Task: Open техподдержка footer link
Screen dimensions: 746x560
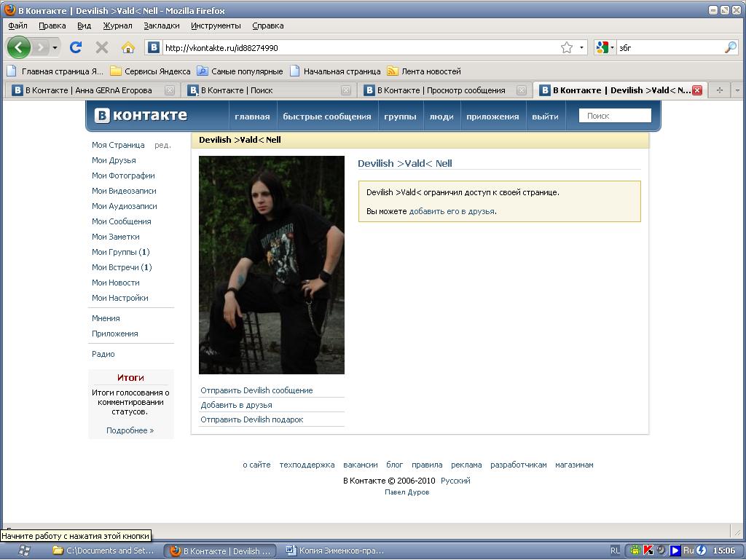Action: click(x=307, y=465)
